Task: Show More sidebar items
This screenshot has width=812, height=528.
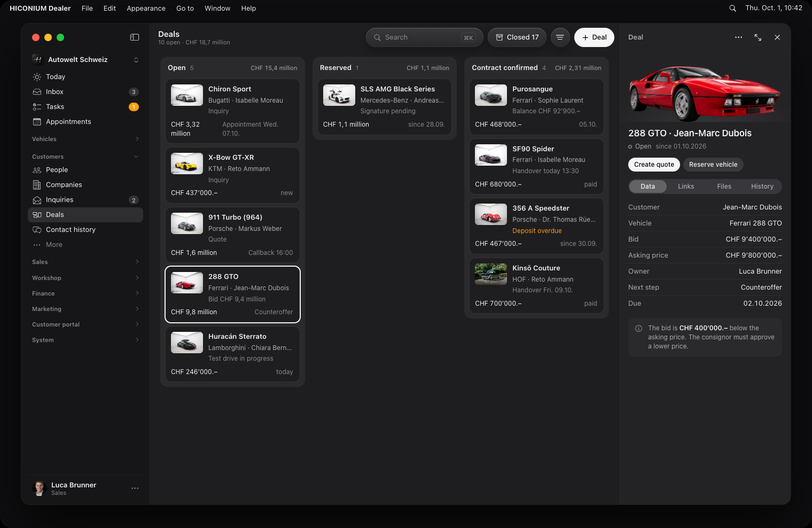Action: (85, 245)
